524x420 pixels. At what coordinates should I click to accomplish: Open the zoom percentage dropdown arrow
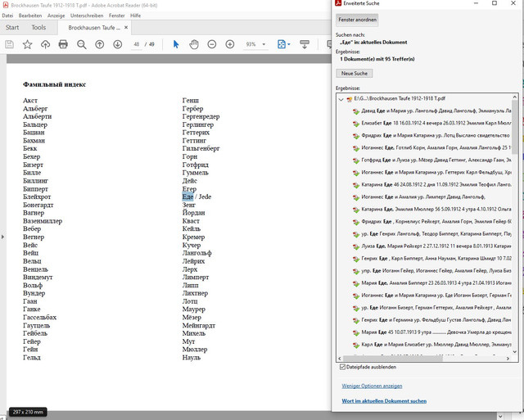264,44
